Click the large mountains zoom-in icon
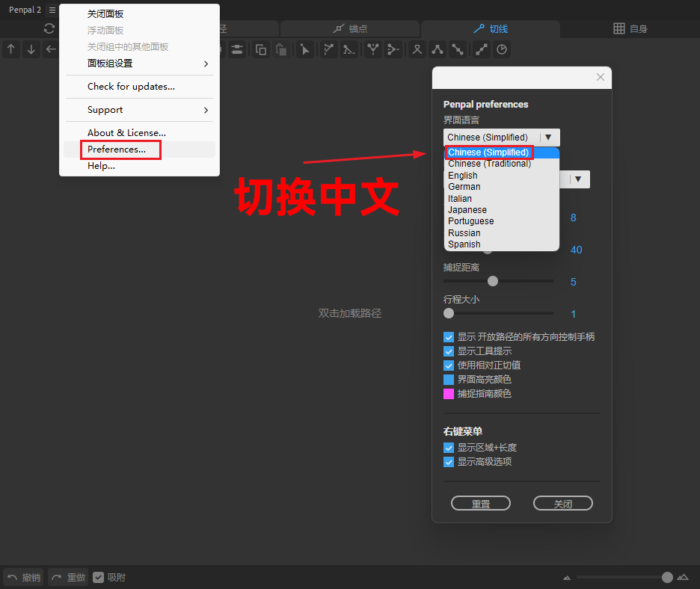This screenshot has width=700, height=589. pyautogui.click(x=683, y=577)
